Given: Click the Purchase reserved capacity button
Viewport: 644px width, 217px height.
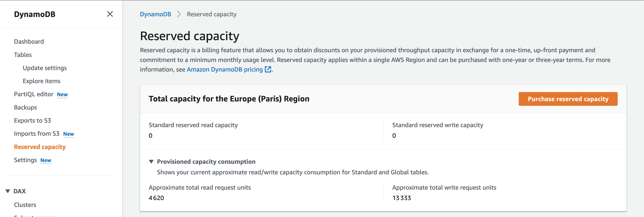Looking at the screenshot, I should [x=568, y=99].
